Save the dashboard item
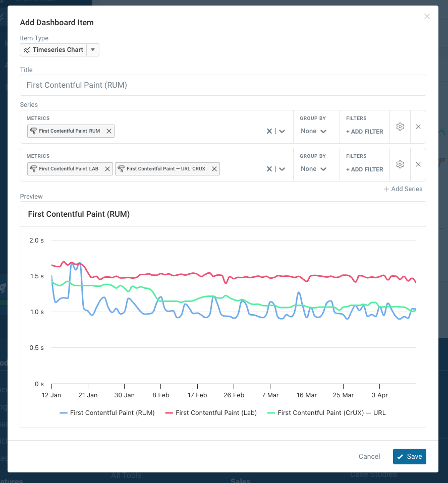 [x=409, y=456]
